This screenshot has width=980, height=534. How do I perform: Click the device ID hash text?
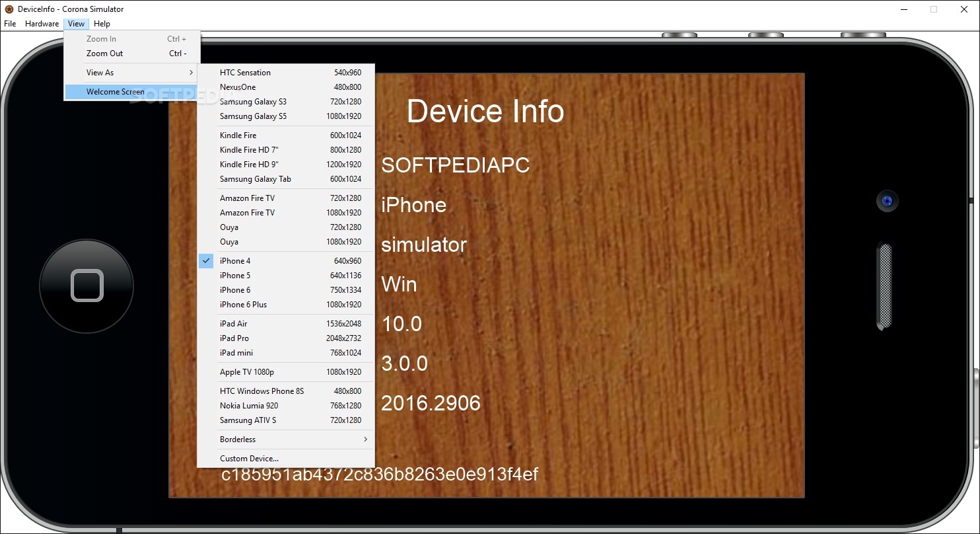tap(380, 474)
